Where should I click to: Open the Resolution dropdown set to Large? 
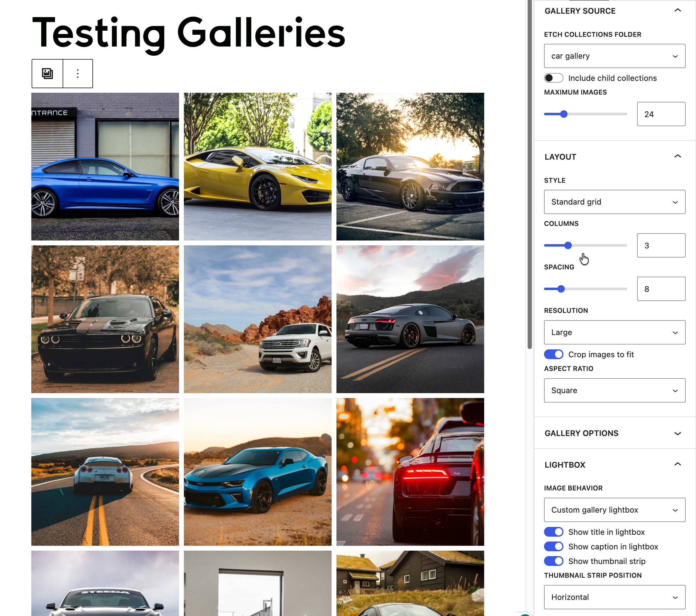(x=615, y=332)
